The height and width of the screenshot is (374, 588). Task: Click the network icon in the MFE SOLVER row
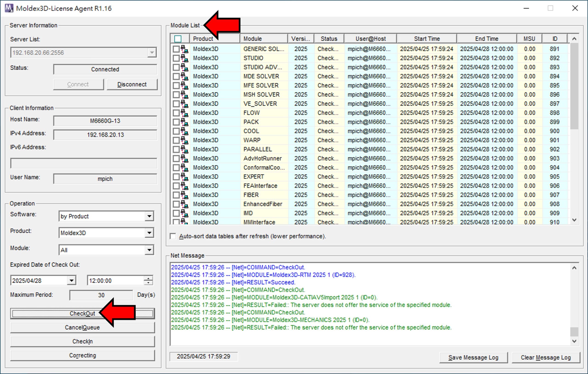tap(185, 85)
